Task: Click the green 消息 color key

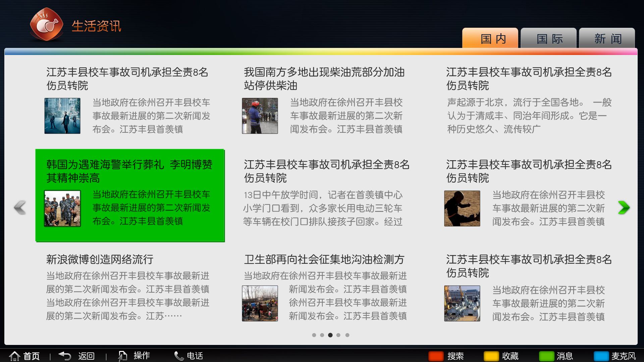Action: [546, 356]
